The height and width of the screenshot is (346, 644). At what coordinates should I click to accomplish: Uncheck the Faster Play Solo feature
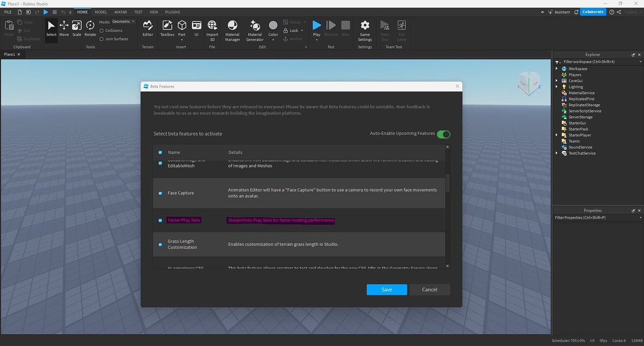(160, 220)
